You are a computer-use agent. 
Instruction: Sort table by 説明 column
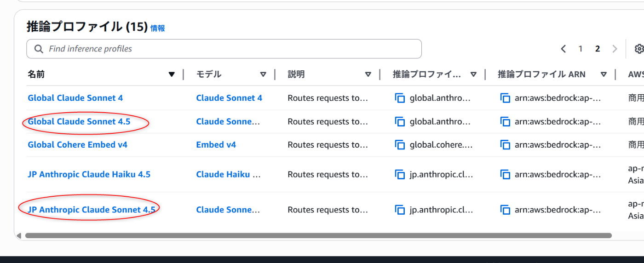[368, 74]
